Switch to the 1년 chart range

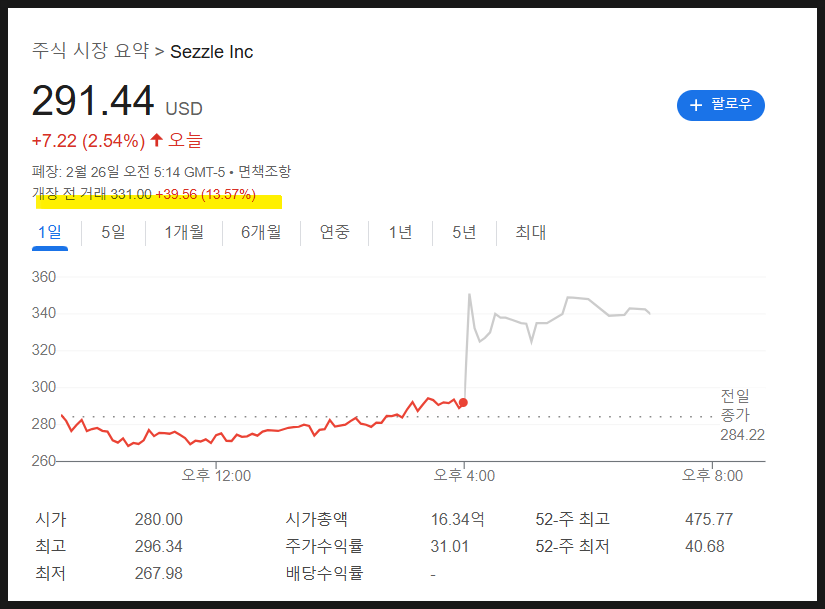(400, 232)
